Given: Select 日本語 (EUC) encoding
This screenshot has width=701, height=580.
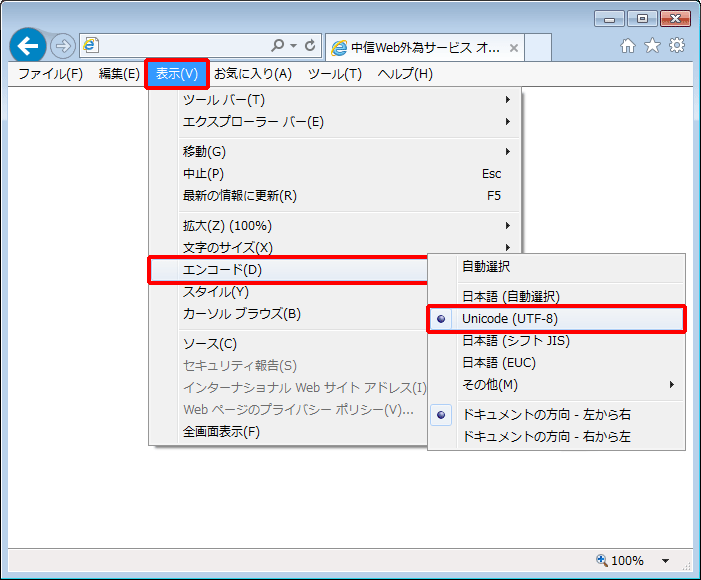Looking at the screenshot, I should pos(557,363).
